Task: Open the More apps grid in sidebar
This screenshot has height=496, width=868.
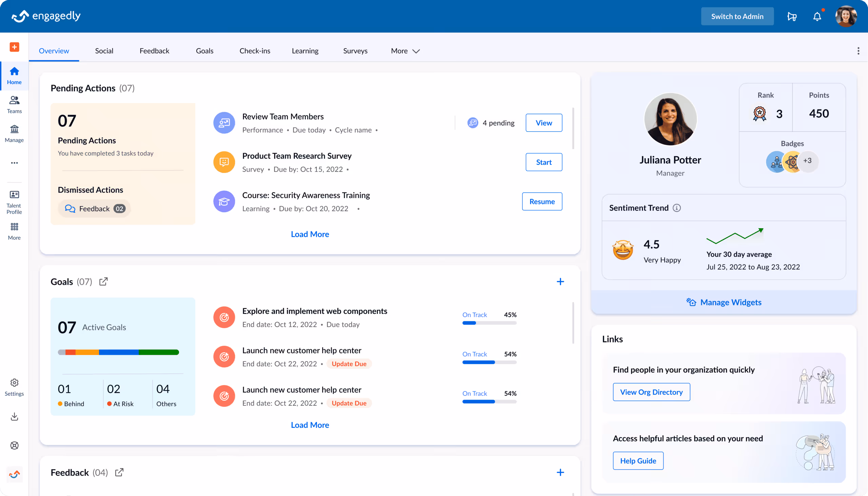Action: tap(14, 231)
